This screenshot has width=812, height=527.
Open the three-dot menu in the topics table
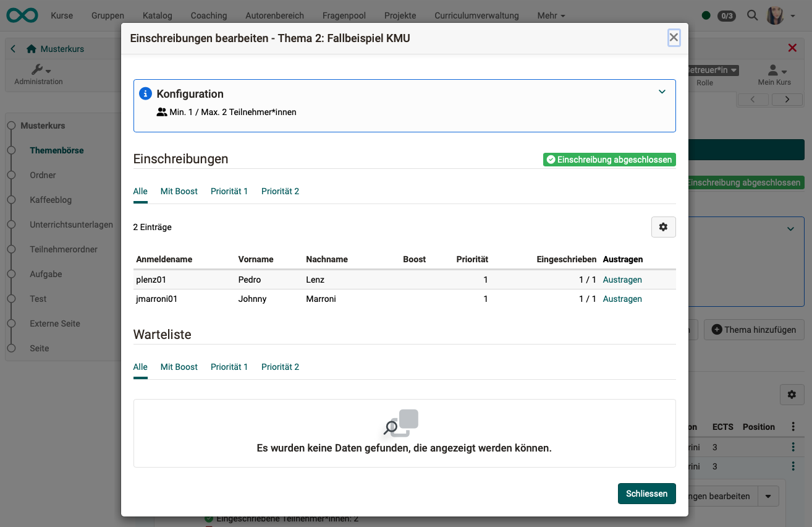(793, 426)
